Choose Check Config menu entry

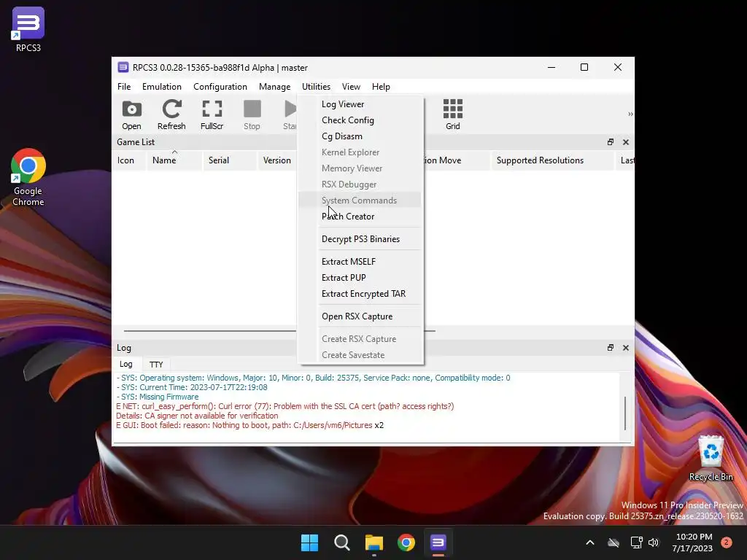[x=360, y=120]
